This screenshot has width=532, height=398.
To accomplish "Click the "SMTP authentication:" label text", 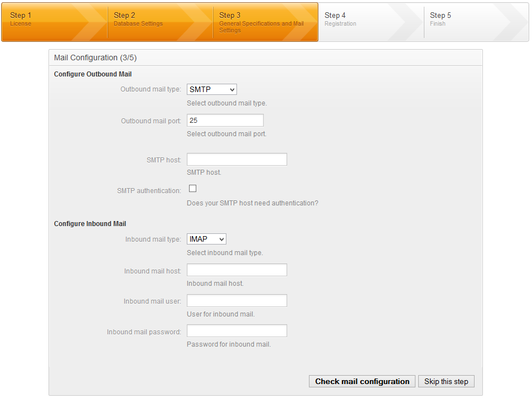I will [149, 191].
